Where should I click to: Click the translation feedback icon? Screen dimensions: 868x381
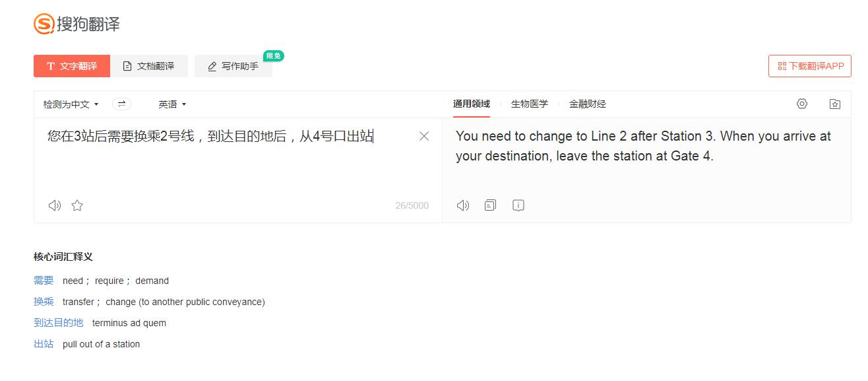pos(518,205)
